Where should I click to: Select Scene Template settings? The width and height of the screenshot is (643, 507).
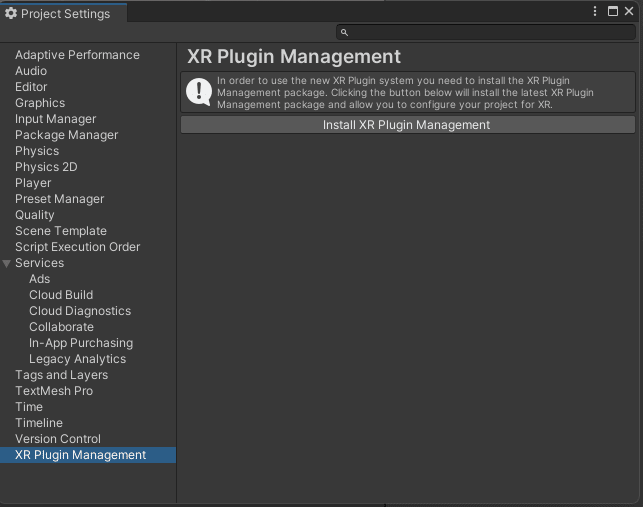coord(61,231)
